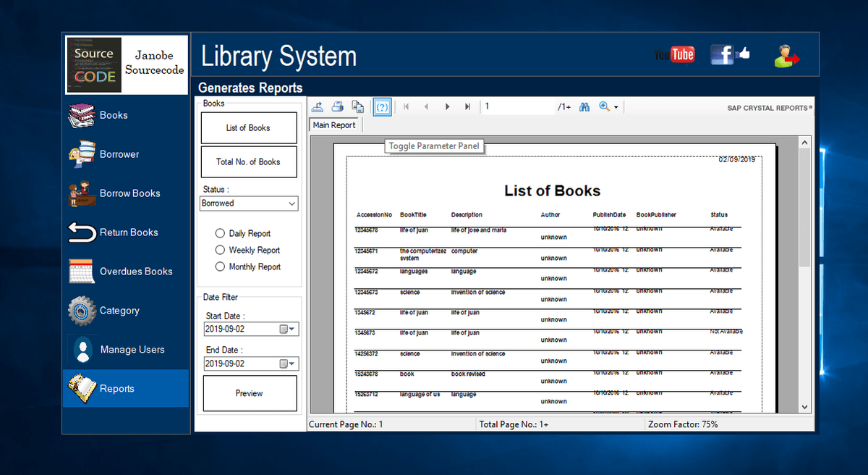
Task: Open the YouTube link icon
Action: click(x=674, y=55)
